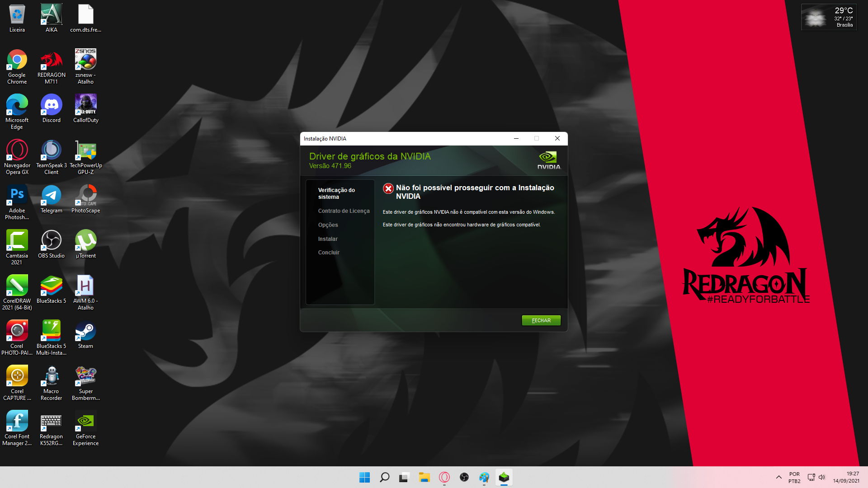Select Corel Font Manager desktop icon
The image size is (868, 488).
(17, 428)
